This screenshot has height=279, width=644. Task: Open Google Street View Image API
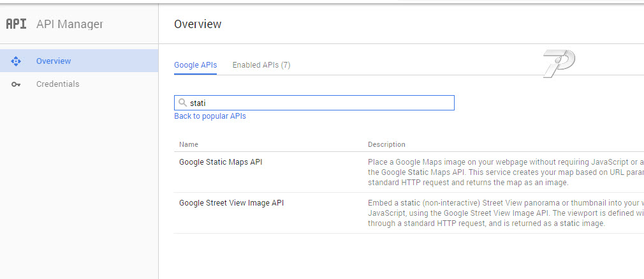pyautogui.click(x=231, y=203)
